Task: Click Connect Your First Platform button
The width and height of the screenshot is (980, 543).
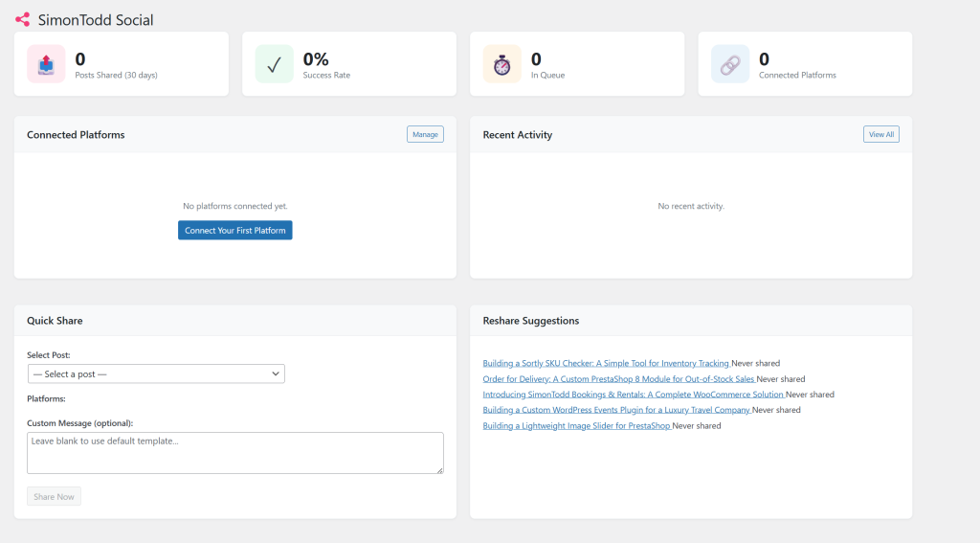Action: tap(234, 230)
